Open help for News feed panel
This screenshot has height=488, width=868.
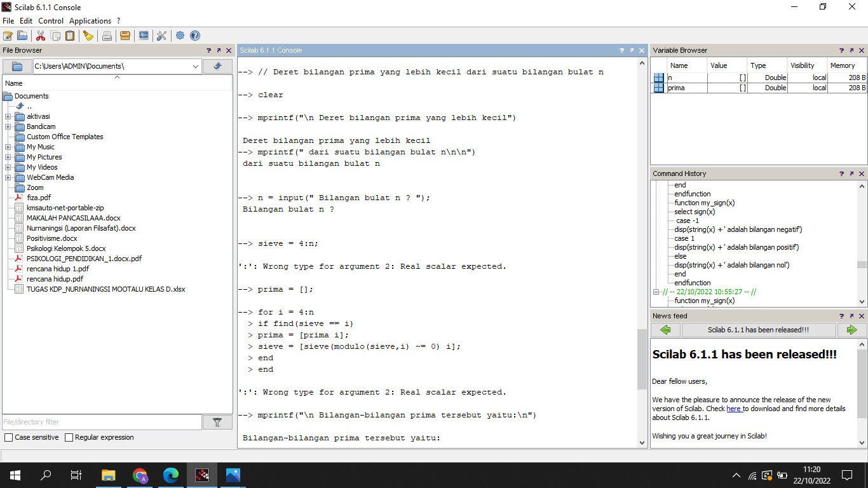841,316
